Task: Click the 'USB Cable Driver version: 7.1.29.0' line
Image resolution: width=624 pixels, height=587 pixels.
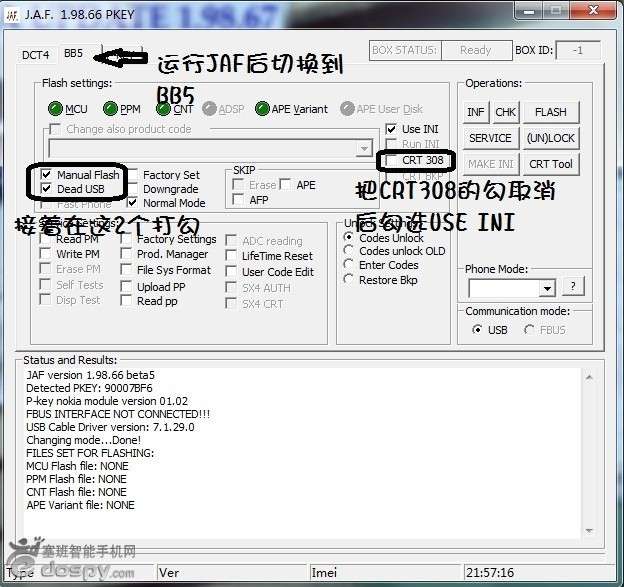Action: click(x=110, y=427)
